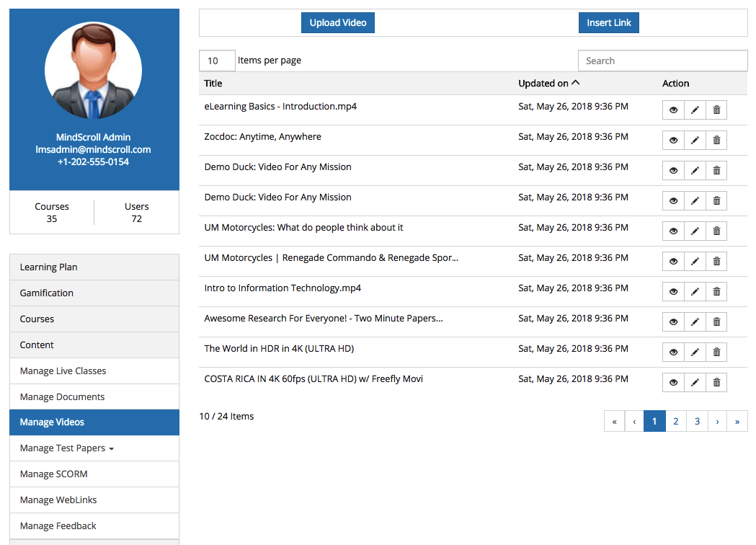The width and height of the screenshot is (756, 545).
Task: Advance to next page with › button
Action: pyautogui.click(x=717, y=421)
